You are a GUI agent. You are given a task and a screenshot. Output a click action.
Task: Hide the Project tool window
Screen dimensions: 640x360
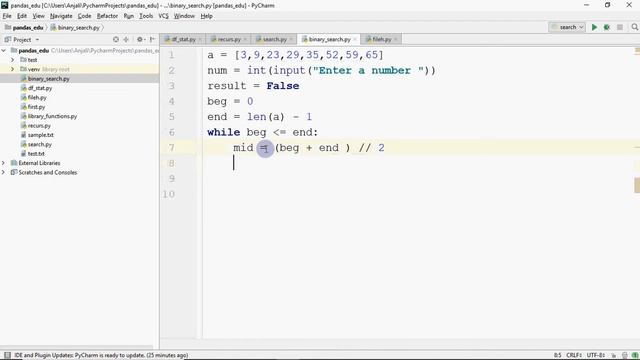(x=152, y=40)
